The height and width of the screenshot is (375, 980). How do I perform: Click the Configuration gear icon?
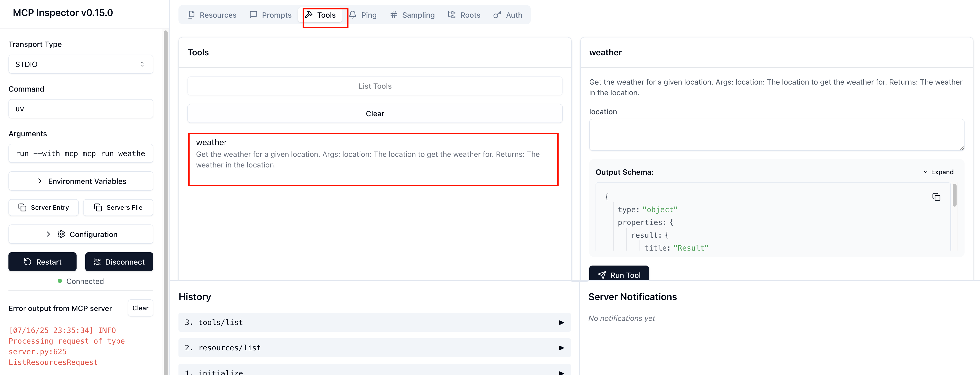61,234
